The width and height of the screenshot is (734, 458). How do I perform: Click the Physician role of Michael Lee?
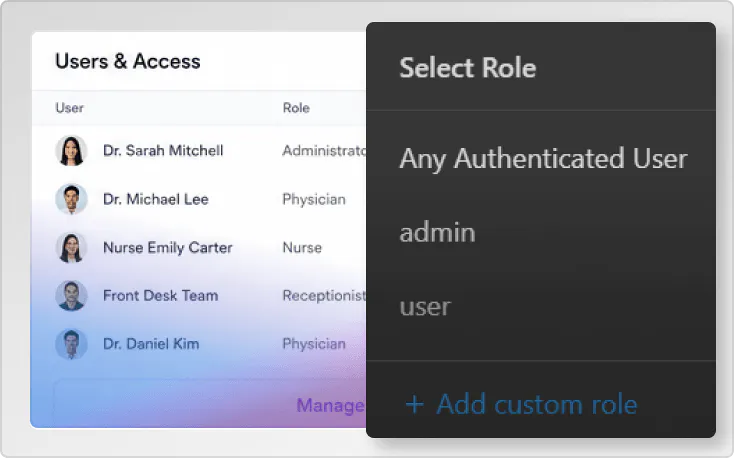[x=314, y=199]
